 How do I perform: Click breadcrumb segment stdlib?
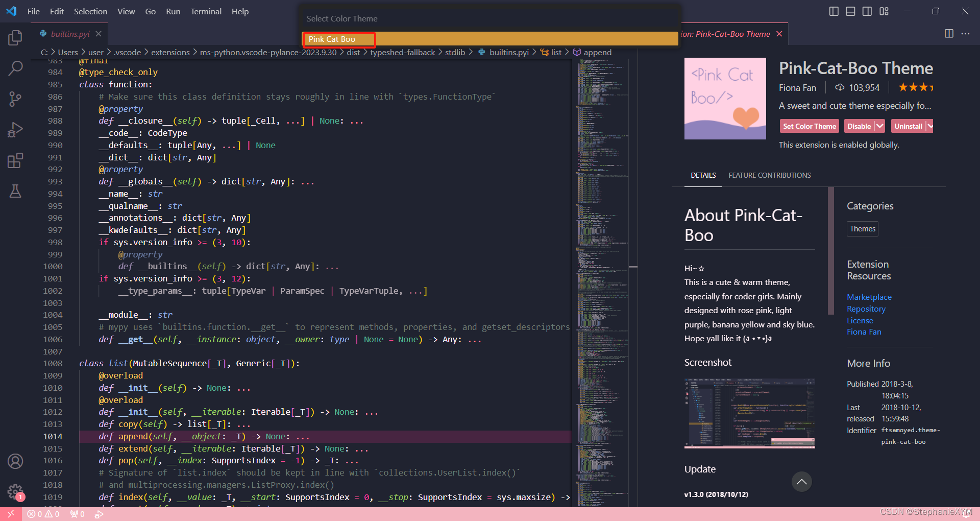(455, 52)
